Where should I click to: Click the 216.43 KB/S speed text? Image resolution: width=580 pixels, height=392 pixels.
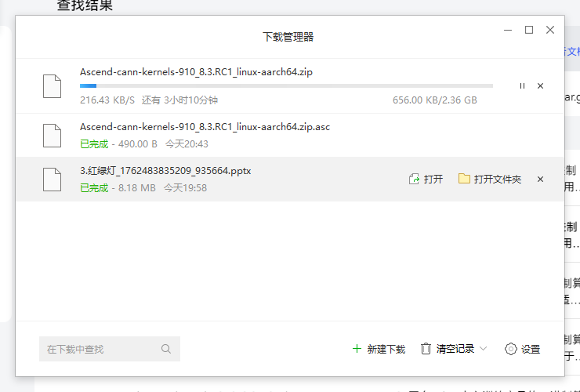(x=107, y=100)
